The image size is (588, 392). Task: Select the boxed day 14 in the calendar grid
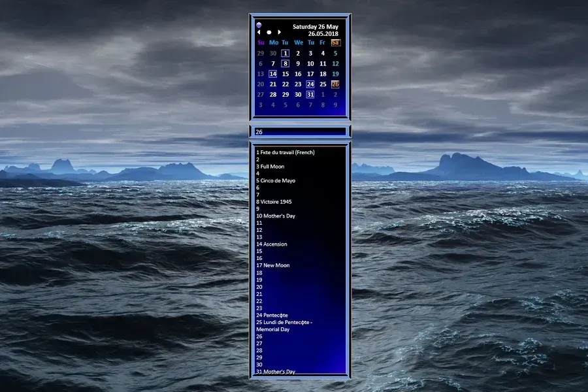(273, 74)
